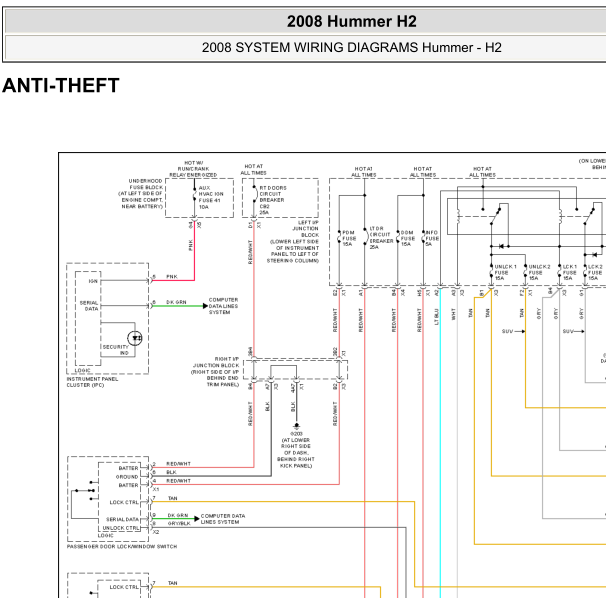Click the G203 ground symbol
The width and height of the screenshot is (606, 598).
click(296, 426)
